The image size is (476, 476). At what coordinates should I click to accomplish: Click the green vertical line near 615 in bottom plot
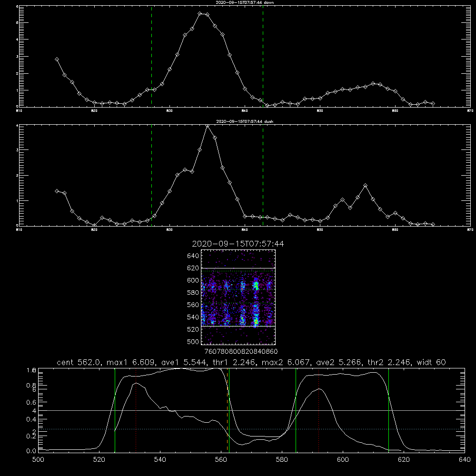point(388,410)
